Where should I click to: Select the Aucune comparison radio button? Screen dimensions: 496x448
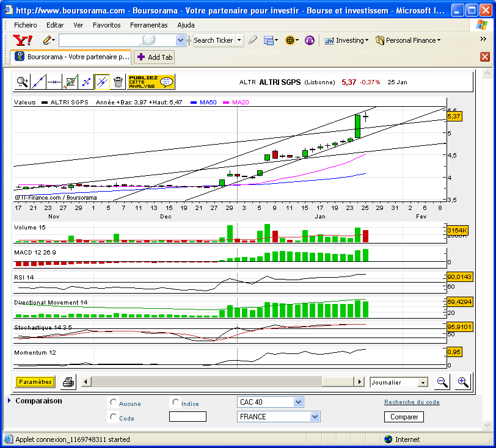tap(113, 402)
